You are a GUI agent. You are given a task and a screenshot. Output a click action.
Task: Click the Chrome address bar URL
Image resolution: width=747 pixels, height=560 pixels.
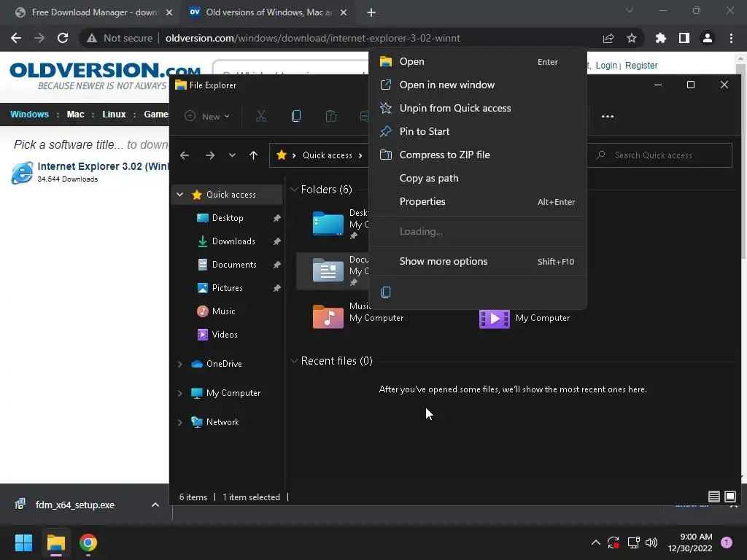point(312,38)
